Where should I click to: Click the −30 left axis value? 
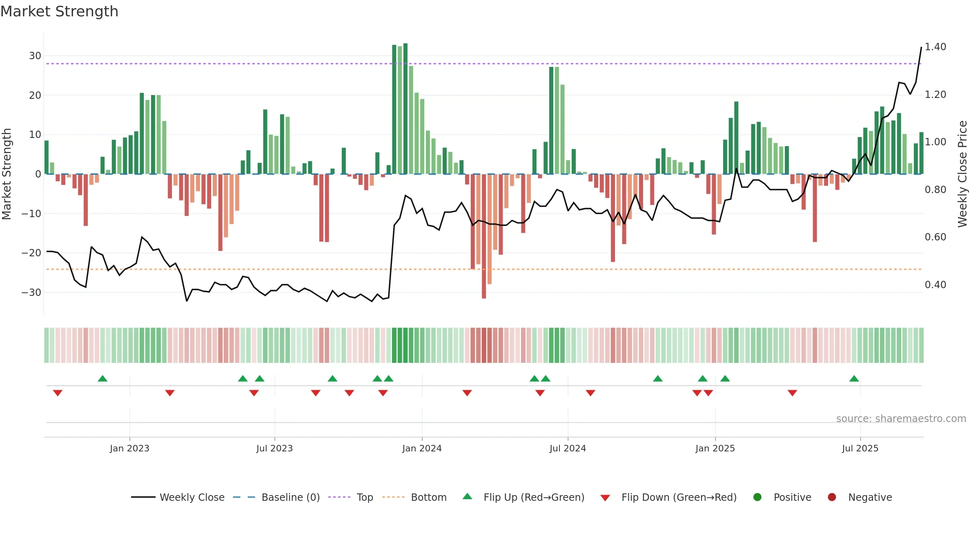tap(31, 293)
